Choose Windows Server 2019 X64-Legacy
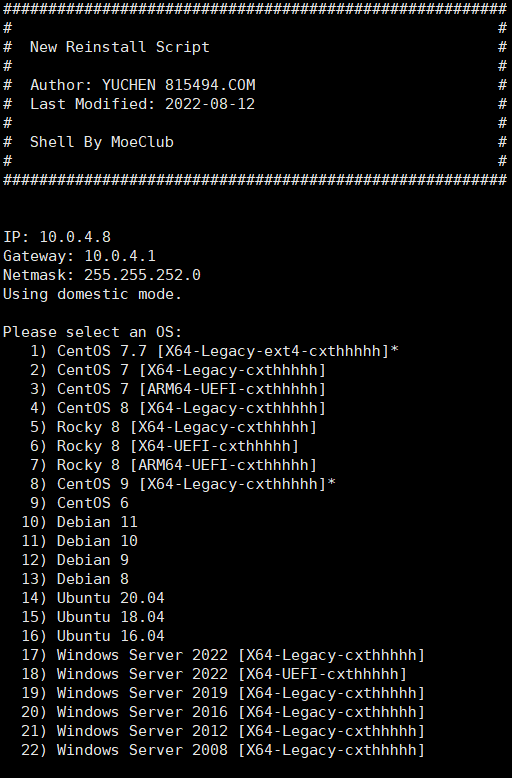Image resolution: width=512 pixels, height=778 pixels. pyautogui.click(x=223, y=693)
